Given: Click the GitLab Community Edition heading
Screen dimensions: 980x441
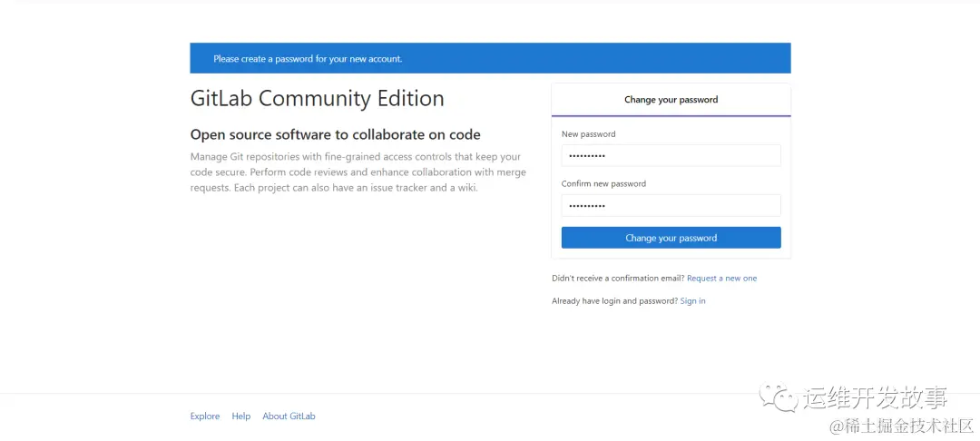Looking at the screenshot, I should click(317, 99).
